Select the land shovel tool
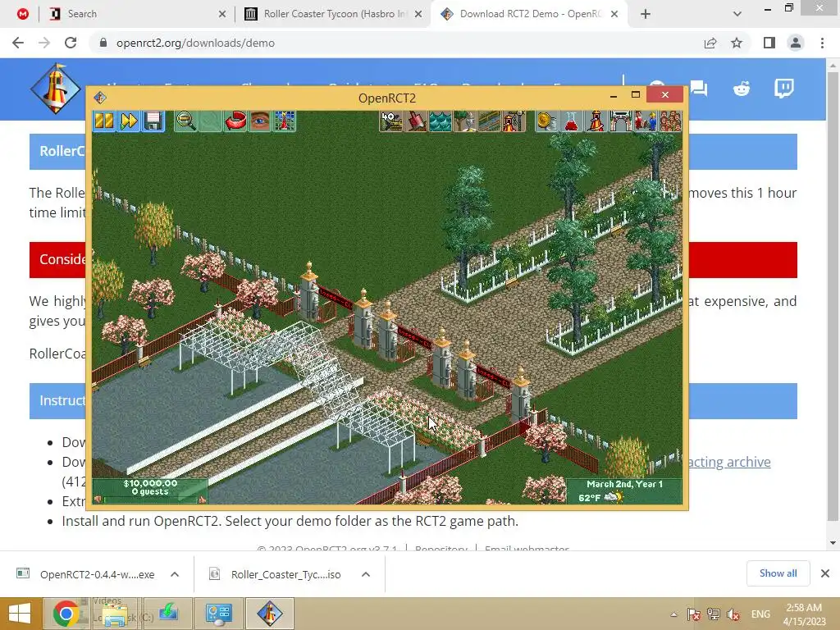Viewport: 840px width, 630px height. click(x=416, y=121)
